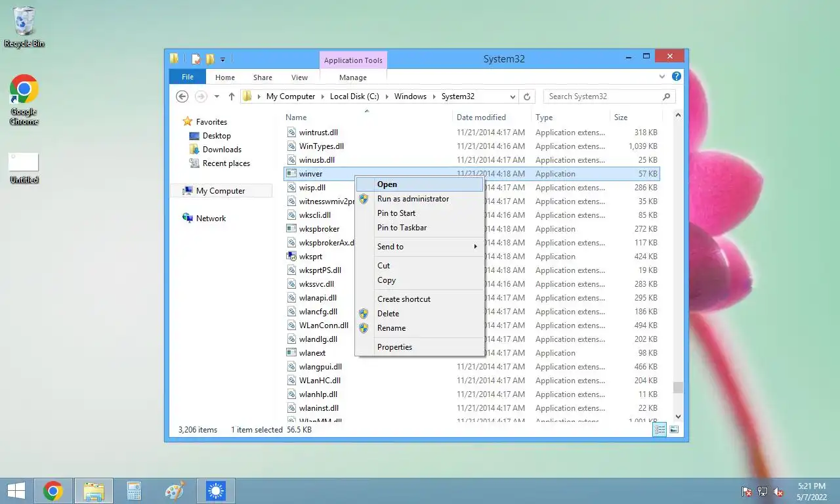This screenshot has height=504, width=840.
Task: Click Windows in the address path
Action: [410, 96]
